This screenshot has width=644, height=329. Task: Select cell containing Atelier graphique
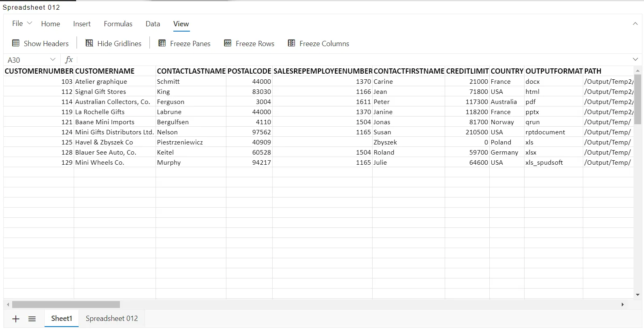[115, 81]
